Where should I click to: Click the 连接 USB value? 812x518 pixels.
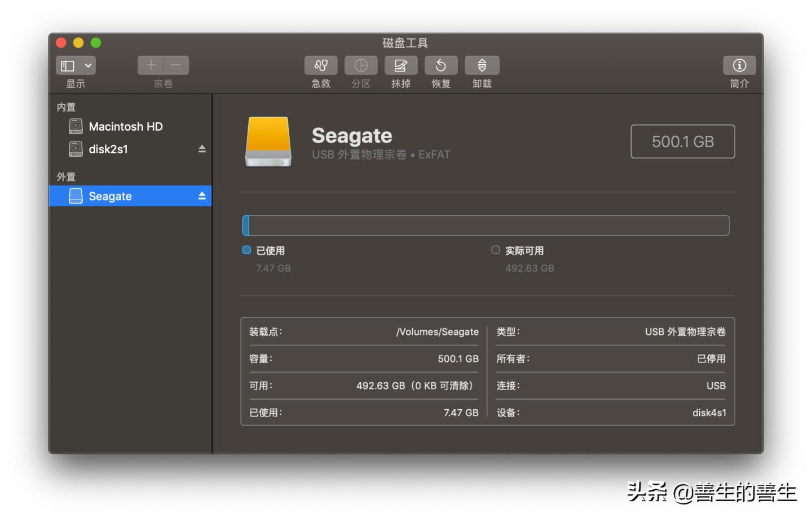716,386
